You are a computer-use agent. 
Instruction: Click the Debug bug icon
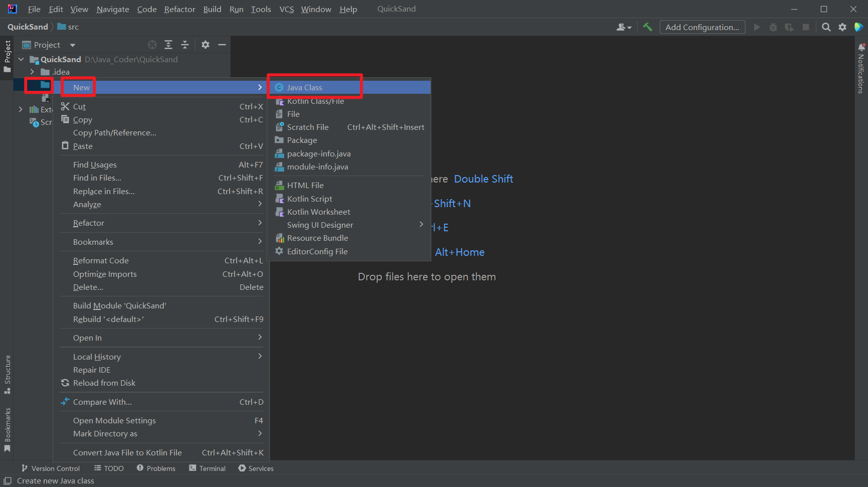click(773, 27)
